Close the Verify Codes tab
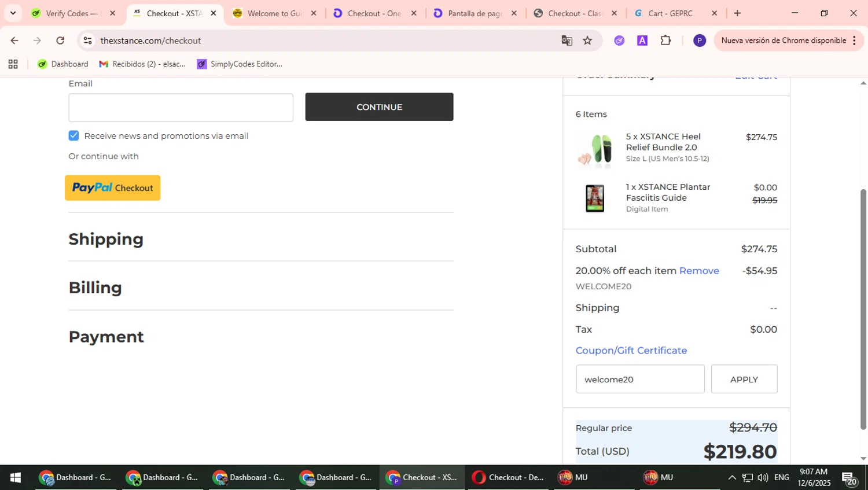This screenshot has width=868, height=490. [113, 13]
